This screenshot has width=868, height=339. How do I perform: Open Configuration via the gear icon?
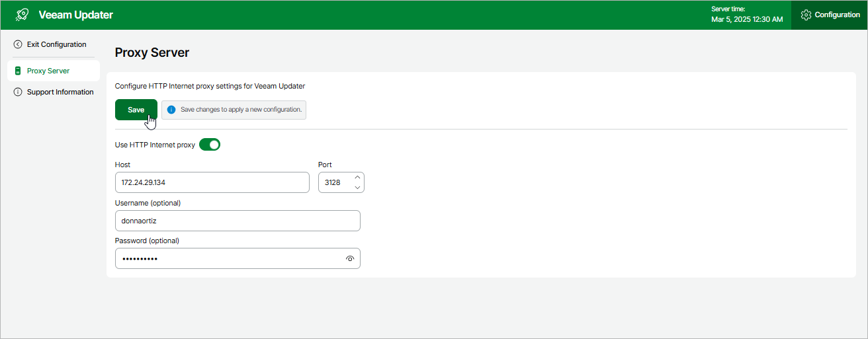(x=806, y=15)
